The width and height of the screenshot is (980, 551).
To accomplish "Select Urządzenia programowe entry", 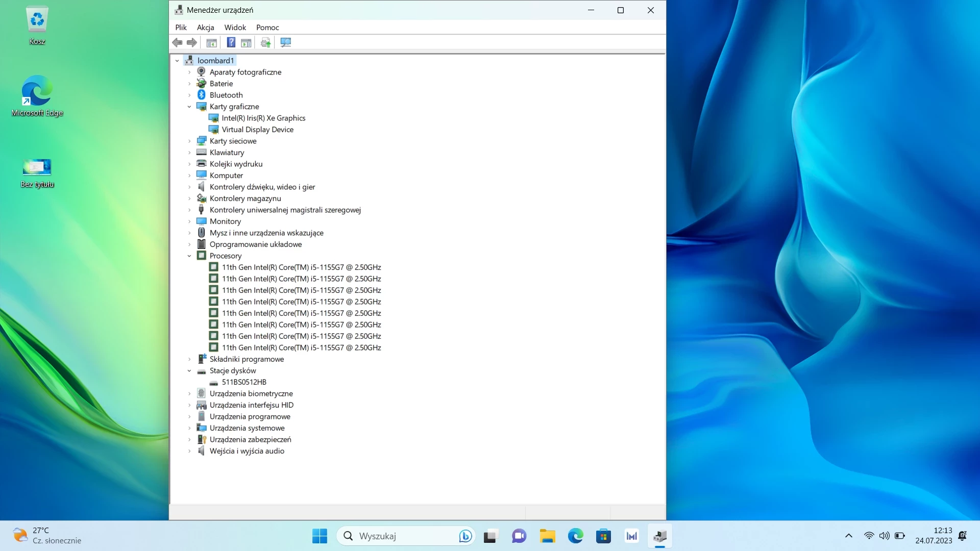I will 250,417.
